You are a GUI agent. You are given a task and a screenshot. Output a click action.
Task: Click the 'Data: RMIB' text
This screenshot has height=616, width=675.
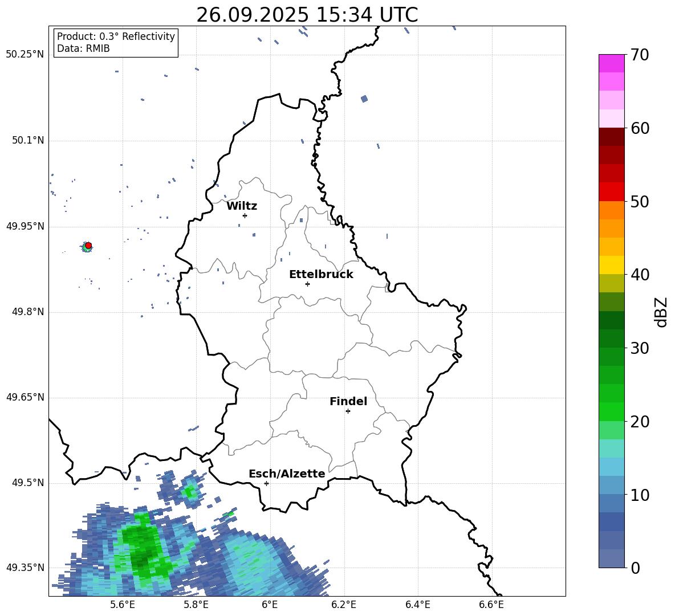click(x=83, y=48)
